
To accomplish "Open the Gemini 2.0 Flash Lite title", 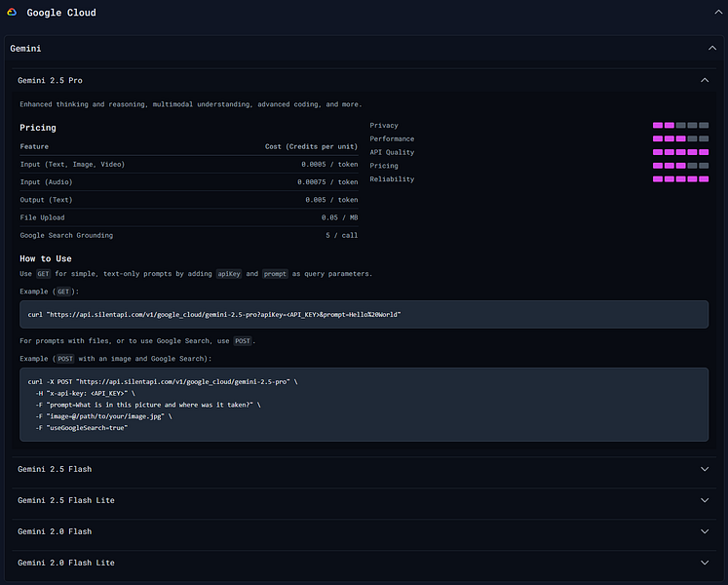I will pyautogui.click(x=66, y=563).
